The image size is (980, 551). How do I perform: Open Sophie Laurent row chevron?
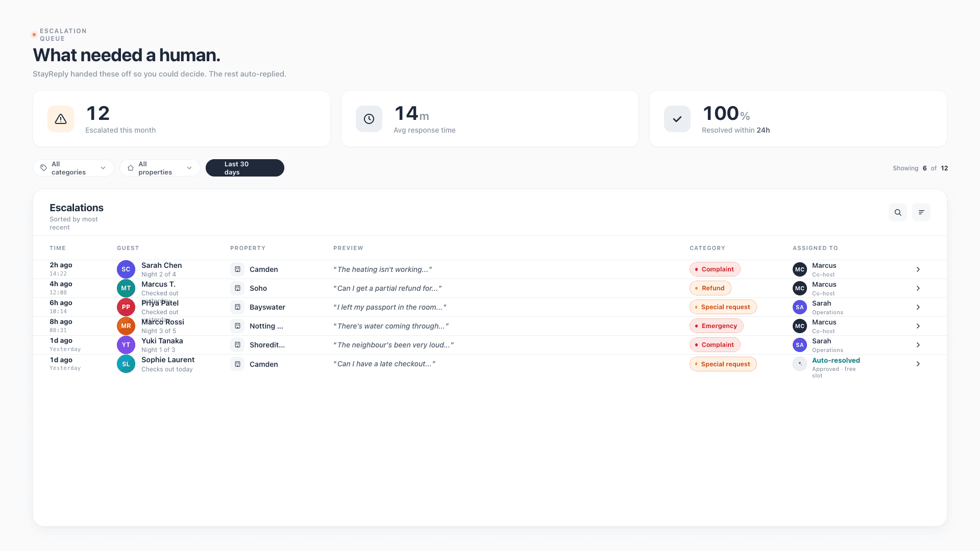click(x=918, y=364)
